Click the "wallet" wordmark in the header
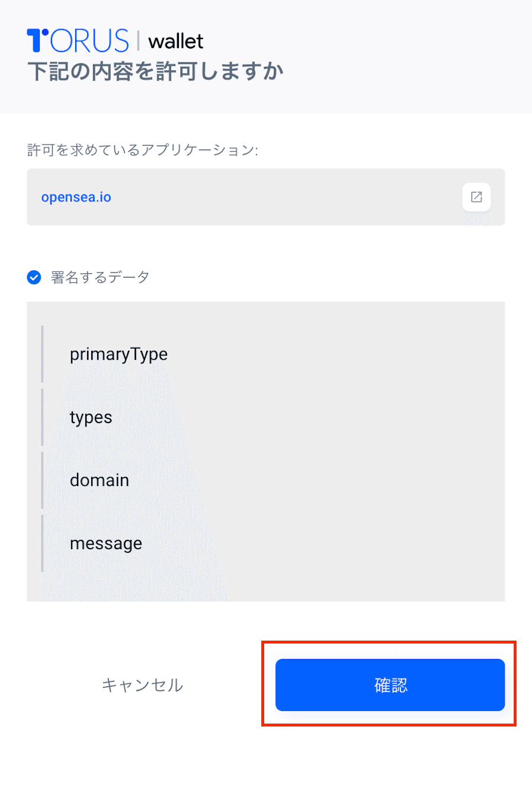 coord(176,41)
